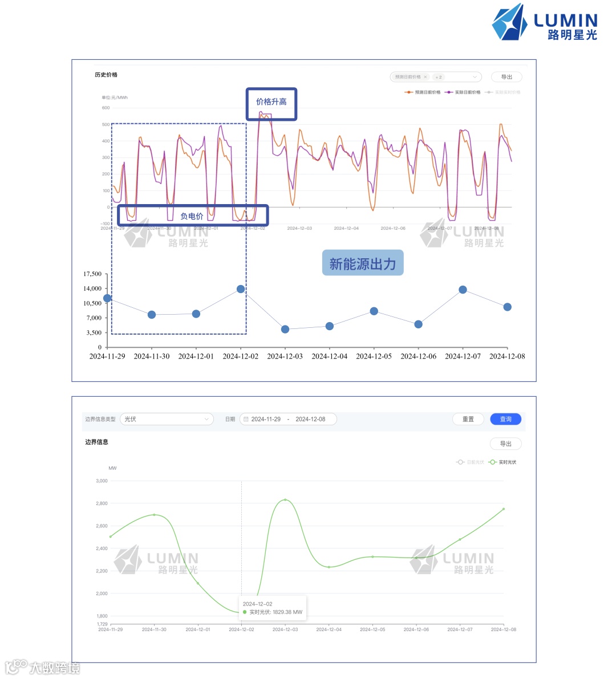The image size is (616, 679).
Task: Click the 重置 reset button
Action: [x=468, y=419]
